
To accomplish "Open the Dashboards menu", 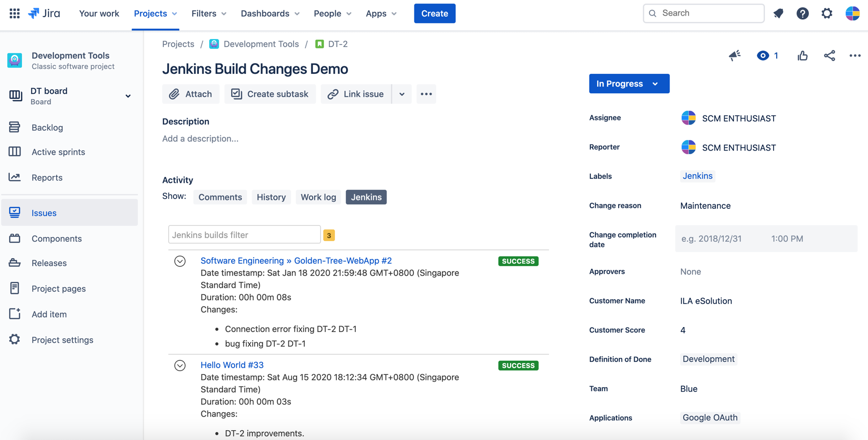I will pyautogui.click(x=270, y=13).
